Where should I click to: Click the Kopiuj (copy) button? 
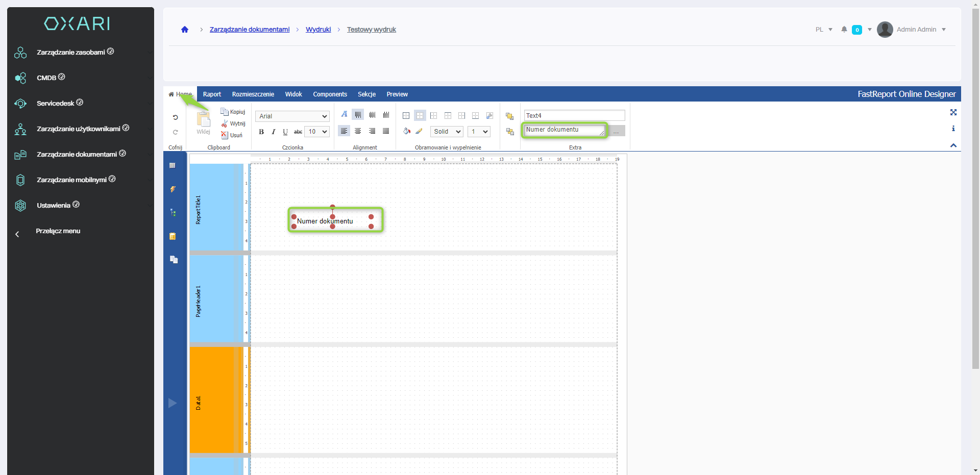click(233, 112)
